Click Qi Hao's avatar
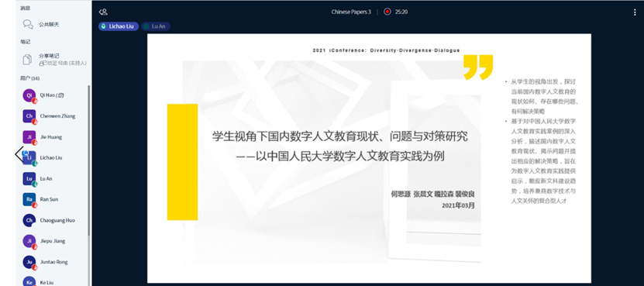This screenshot has height=286, width=644. 29,95
